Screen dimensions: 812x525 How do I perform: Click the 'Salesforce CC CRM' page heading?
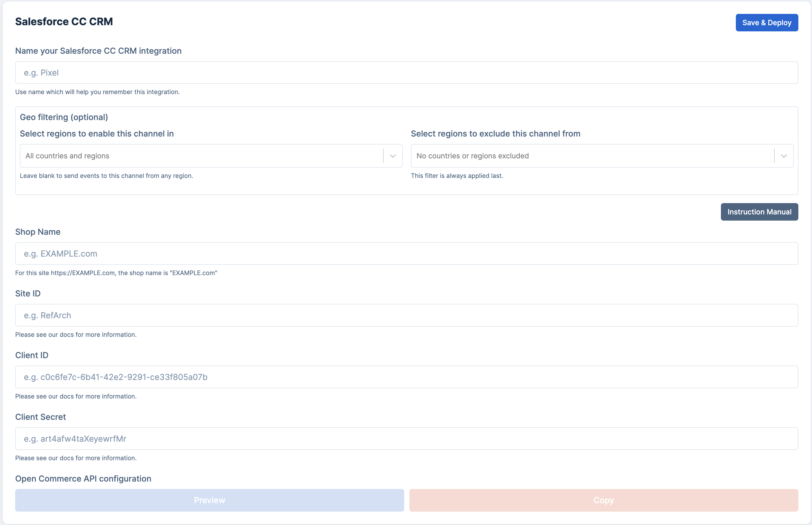tap(64, 22)
